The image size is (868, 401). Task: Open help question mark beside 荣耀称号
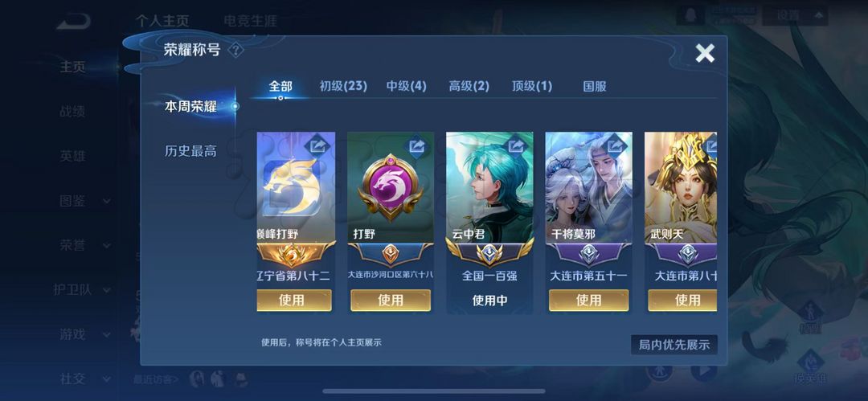click(x=235, y=51)
